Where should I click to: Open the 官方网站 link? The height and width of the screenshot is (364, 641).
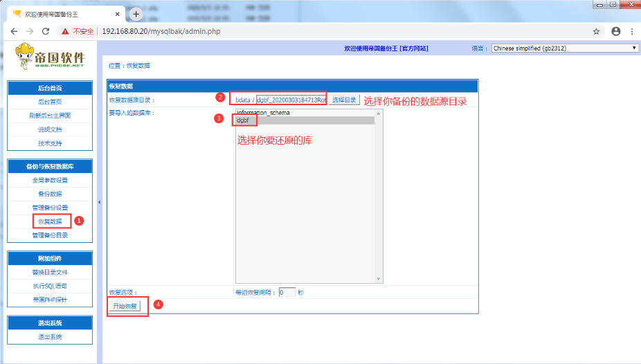(415, 48)
